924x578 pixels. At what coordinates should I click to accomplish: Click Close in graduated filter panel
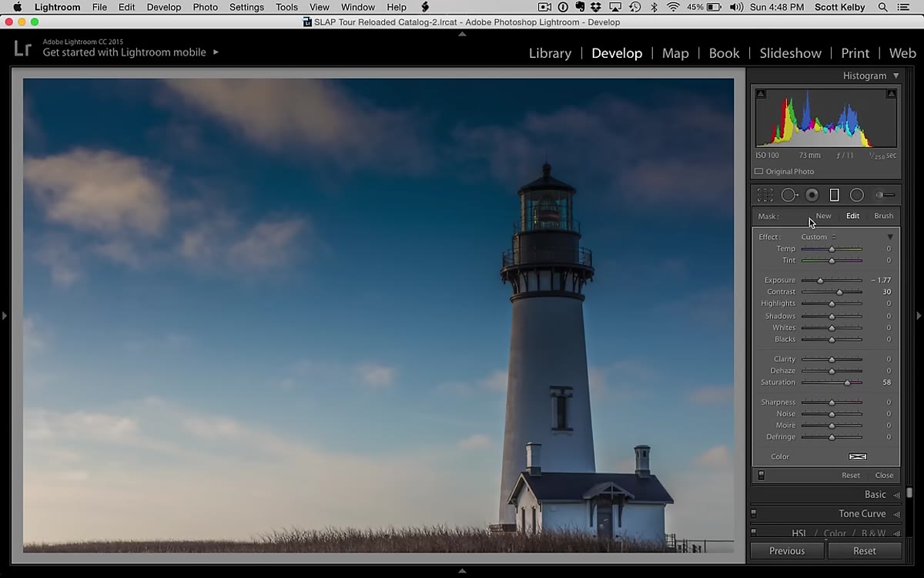pyautogui.click(x=884, y=475)
